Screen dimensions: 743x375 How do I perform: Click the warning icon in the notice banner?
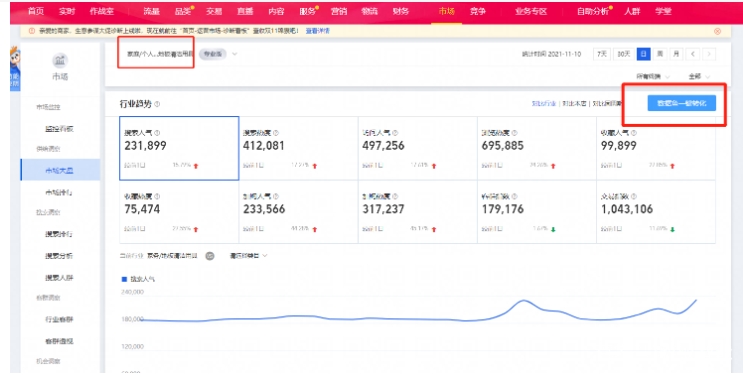tap(32, 31)
